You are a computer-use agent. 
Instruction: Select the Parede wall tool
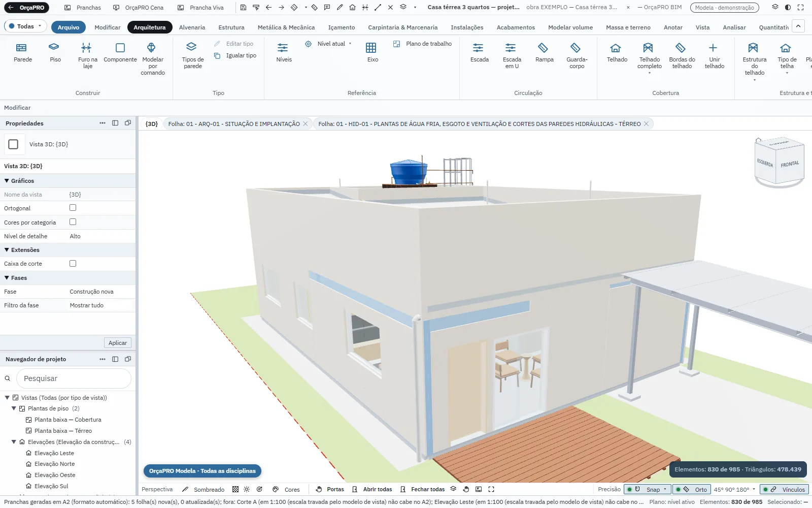point(23,52)
